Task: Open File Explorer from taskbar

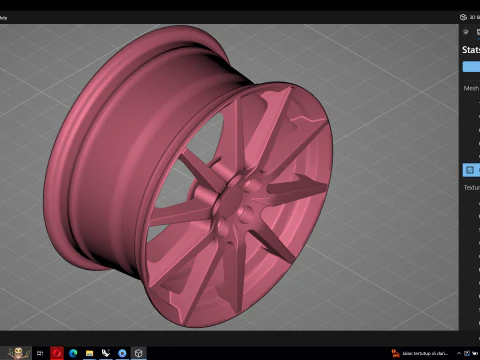Action: click(89, 353)
